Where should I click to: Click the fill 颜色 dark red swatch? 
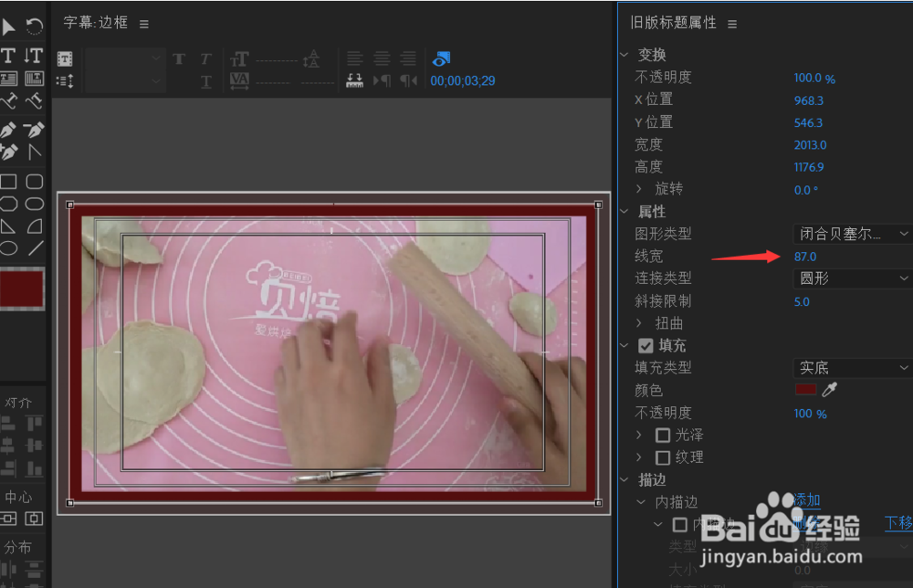click(x=806, y=390)
